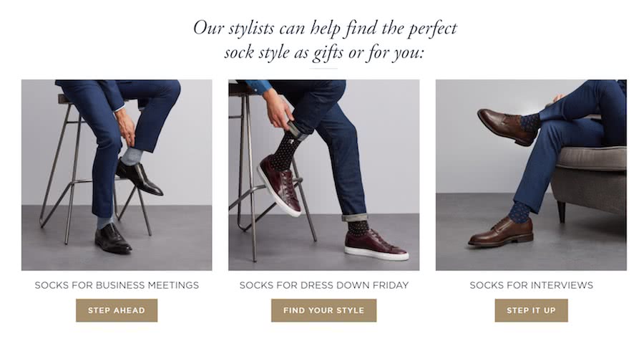Click the black dress shoe on the floor

113,239
